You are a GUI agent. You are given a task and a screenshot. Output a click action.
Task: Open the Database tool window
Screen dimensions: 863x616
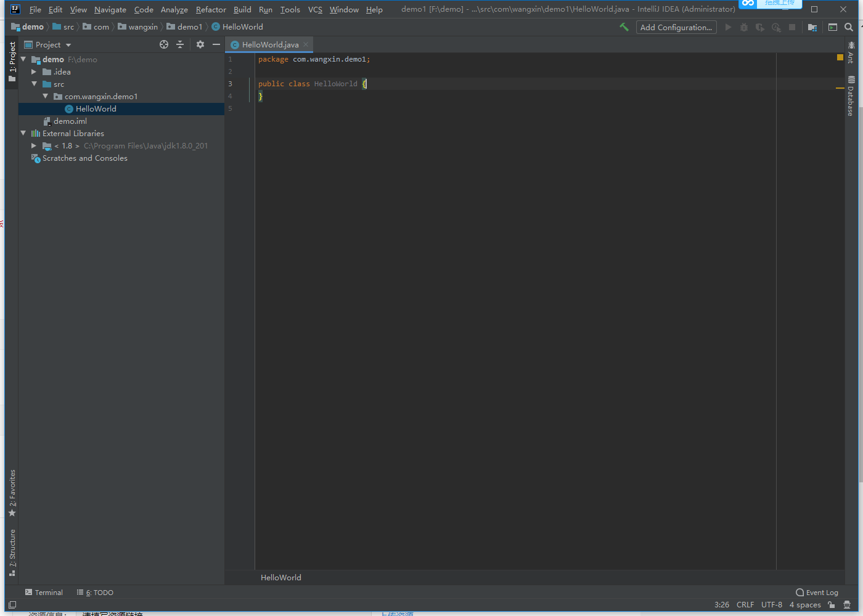click(x=851, y=96)
